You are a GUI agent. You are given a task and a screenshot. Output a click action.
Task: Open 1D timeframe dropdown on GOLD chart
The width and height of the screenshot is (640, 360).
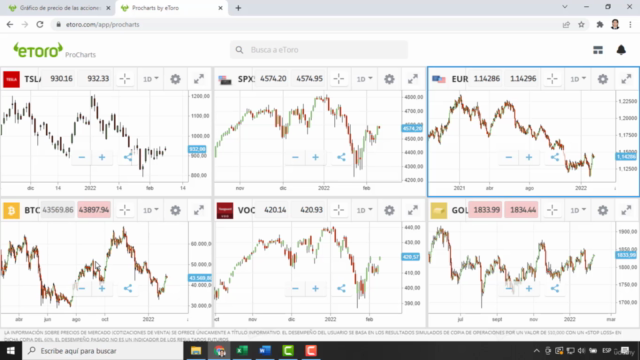[578, 210]
